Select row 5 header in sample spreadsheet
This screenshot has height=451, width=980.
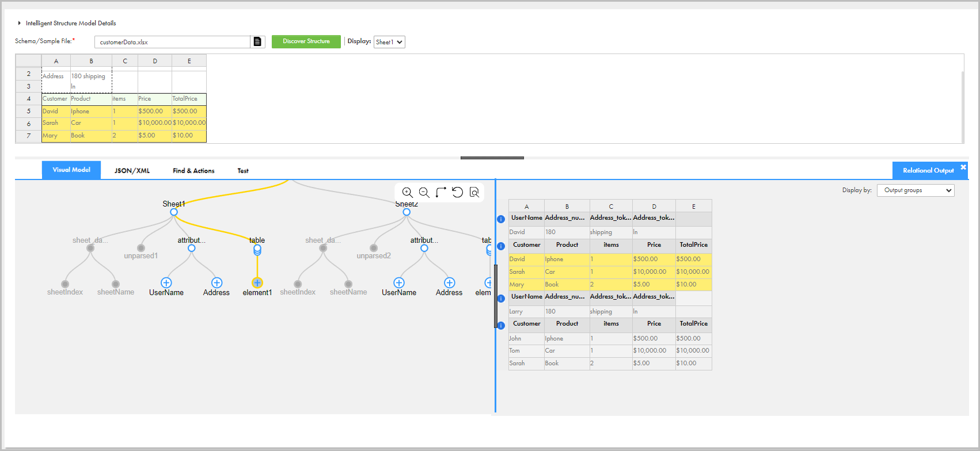click(x=28, y=111)
